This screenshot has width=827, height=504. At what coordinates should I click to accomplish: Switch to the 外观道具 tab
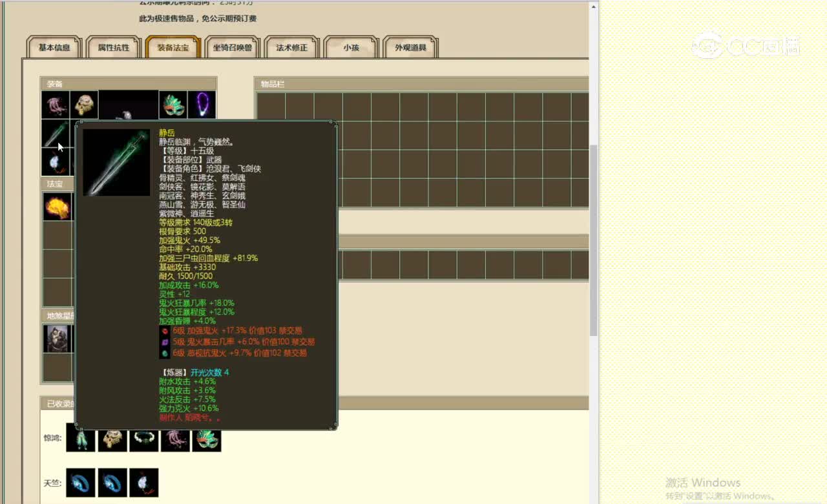pyautogui.click(x=411, y=47)
